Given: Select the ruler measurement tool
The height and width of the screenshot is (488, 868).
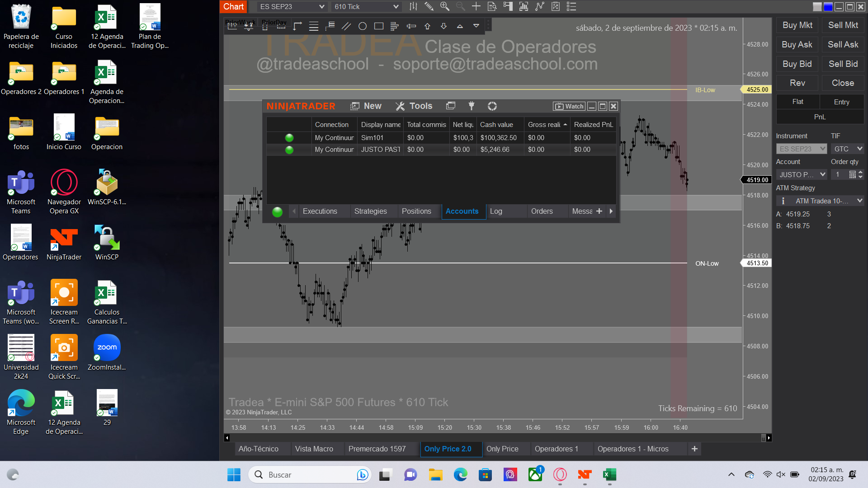Looking at the screenshot, I should [232, 26].
